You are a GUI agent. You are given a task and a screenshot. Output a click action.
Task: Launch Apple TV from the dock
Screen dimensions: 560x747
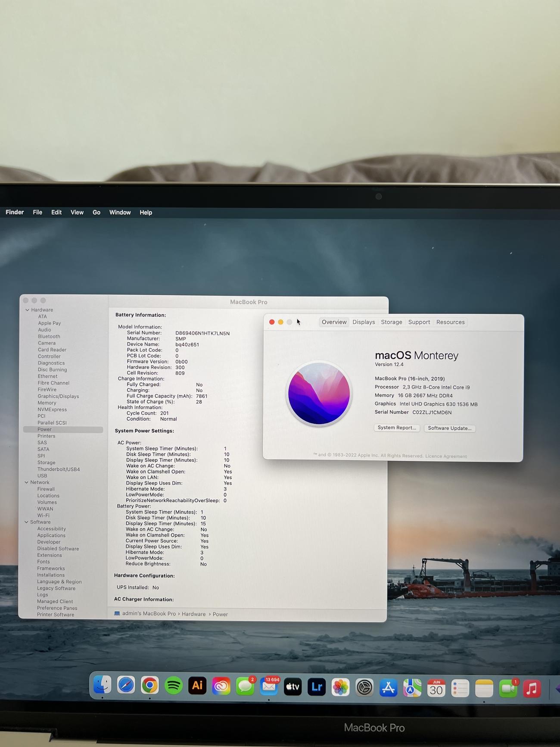point(293,687)
